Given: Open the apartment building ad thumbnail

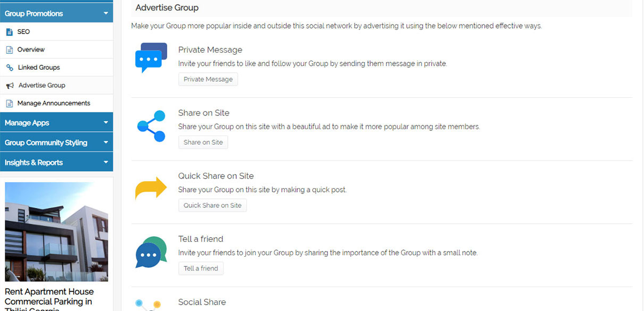Looking at the screenshot, I should coord(56,232).
